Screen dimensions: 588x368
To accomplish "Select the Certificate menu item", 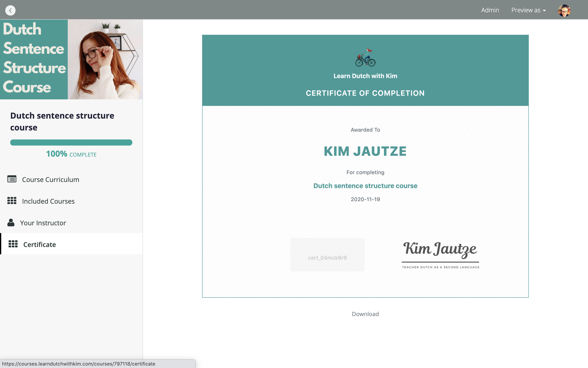I will pyautogui.click(x=71, y=244).
